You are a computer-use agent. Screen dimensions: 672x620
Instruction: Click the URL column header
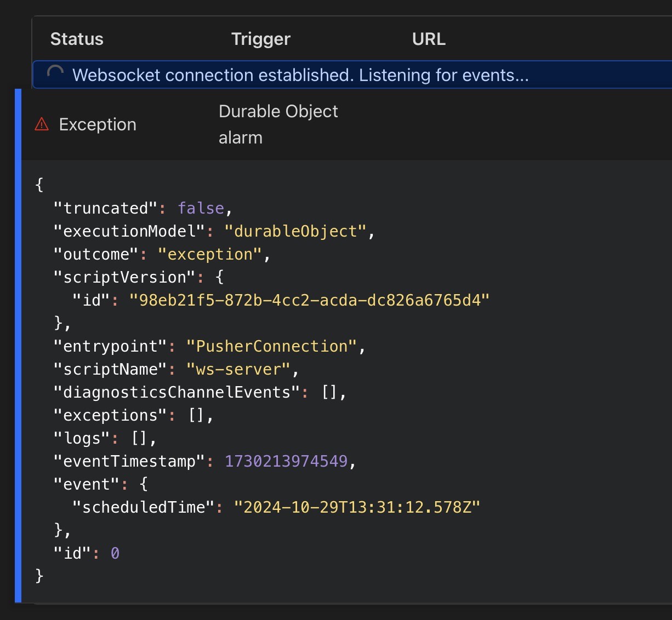pos(429,39)
